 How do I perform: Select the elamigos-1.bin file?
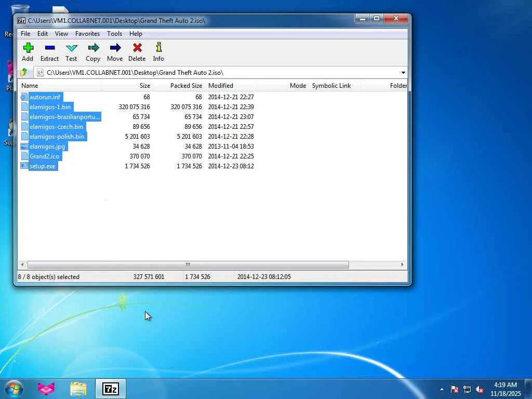(50, 107)
